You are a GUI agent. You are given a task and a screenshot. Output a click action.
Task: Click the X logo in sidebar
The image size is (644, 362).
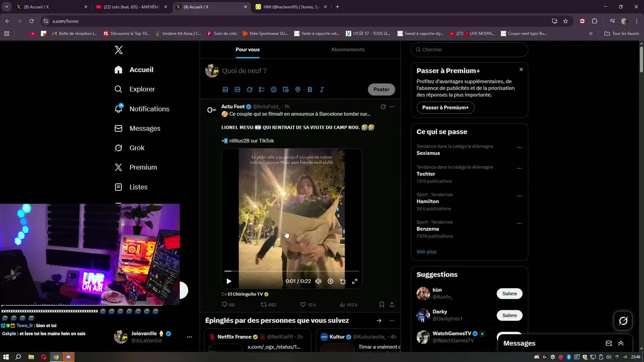[x=119, y=50]
